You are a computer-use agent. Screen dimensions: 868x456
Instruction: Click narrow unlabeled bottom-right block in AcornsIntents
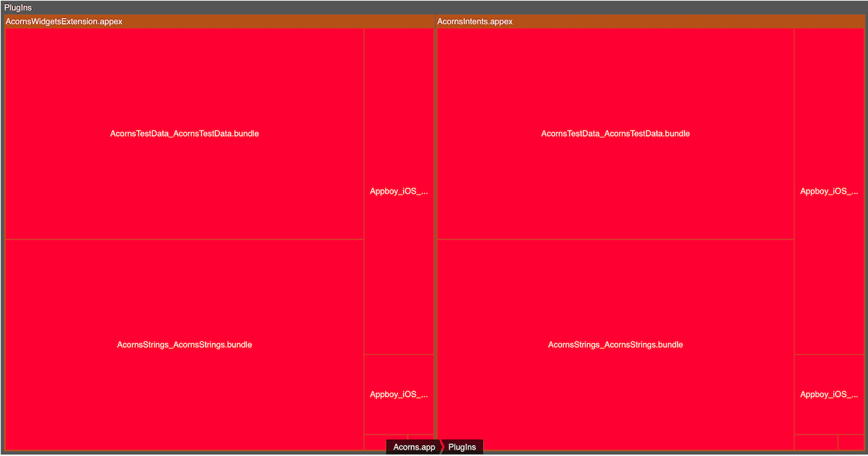click(850, 442)
